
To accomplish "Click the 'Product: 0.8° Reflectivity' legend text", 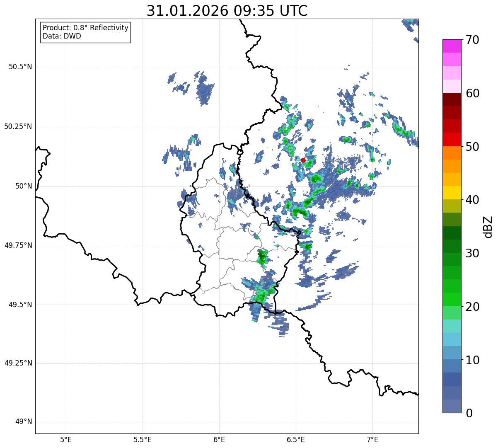I will pos(86,28).
